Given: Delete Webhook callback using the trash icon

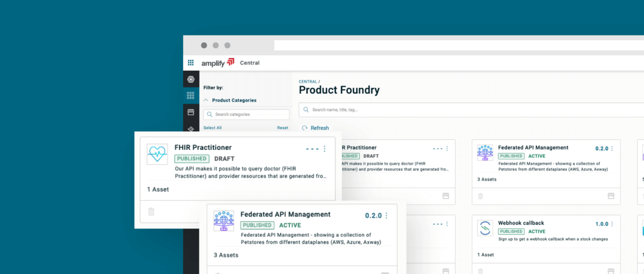Looking at the screenshot, I should pos(480,271).
